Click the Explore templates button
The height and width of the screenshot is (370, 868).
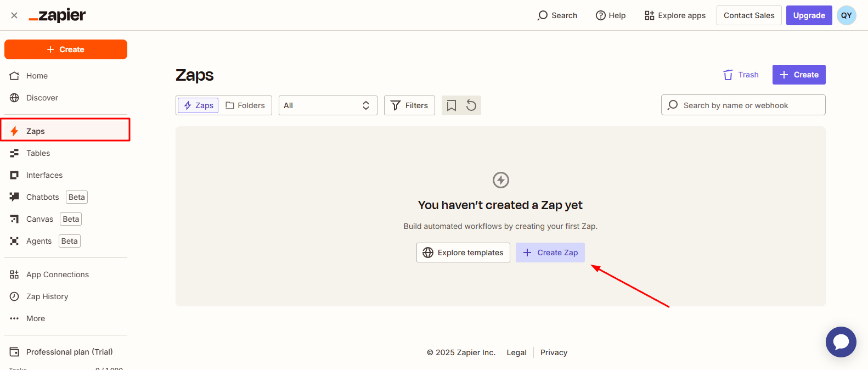pyautogui.click(x=463, y=253)
